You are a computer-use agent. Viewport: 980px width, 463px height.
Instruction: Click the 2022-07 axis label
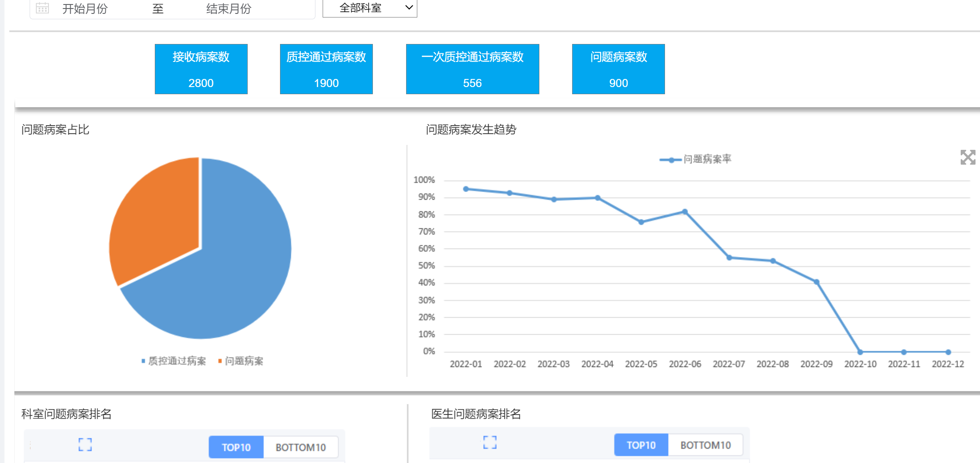coord(729,364)
